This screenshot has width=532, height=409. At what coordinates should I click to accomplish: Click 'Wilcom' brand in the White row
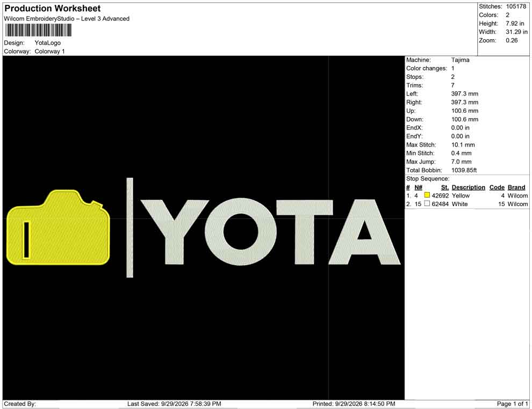[x=517, y=204]
